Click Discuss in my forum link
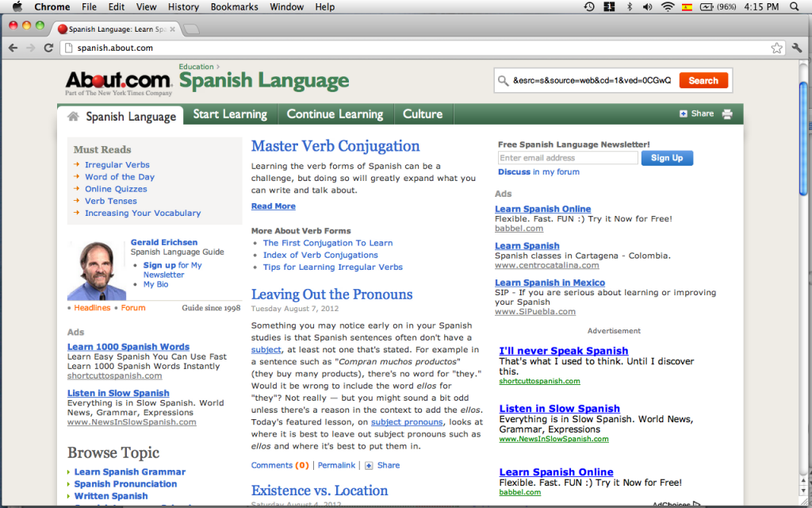812x508 pixels. [x=538, y=172]
